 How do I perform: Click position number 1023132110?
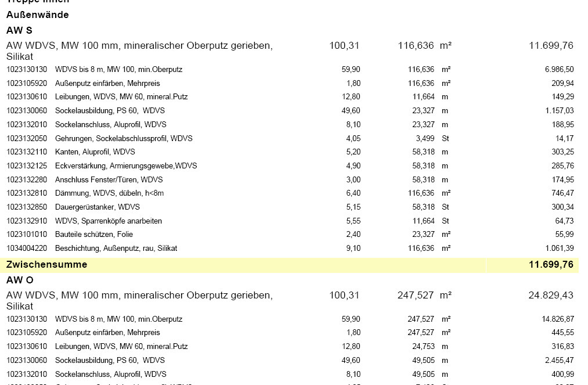[27, 152]
